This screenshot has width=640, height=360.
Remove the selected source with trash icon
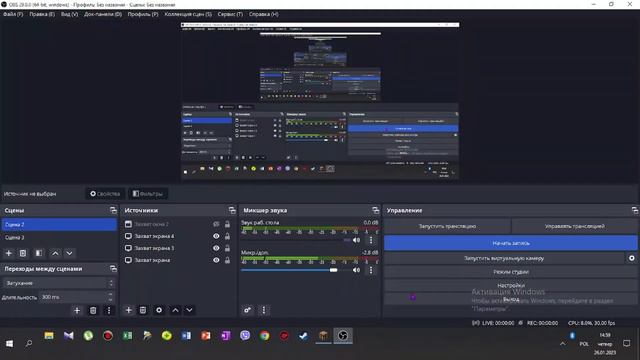pos(143,310)
